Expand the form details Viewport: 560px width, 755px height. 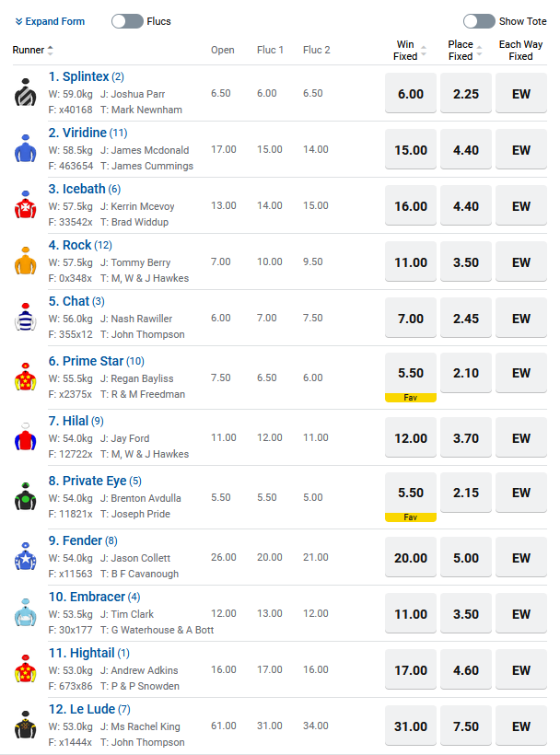click(x=50, y=21)
